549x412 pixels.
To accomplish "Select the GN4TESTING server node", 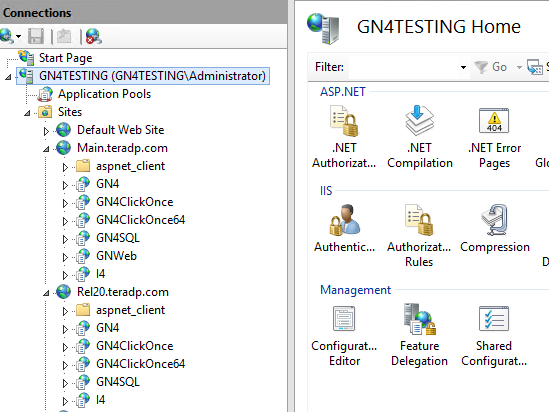I will click(x=143, y=76).
